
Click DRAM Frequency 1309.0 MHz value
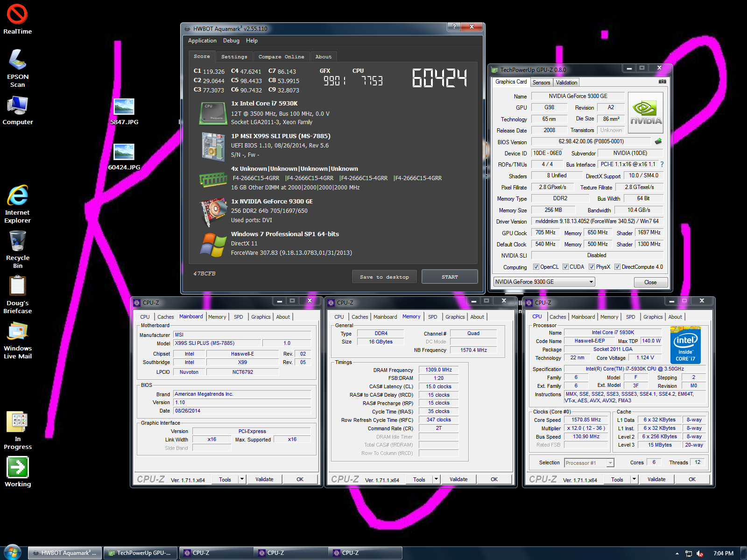pyautogui.click(x=438, y=370)
